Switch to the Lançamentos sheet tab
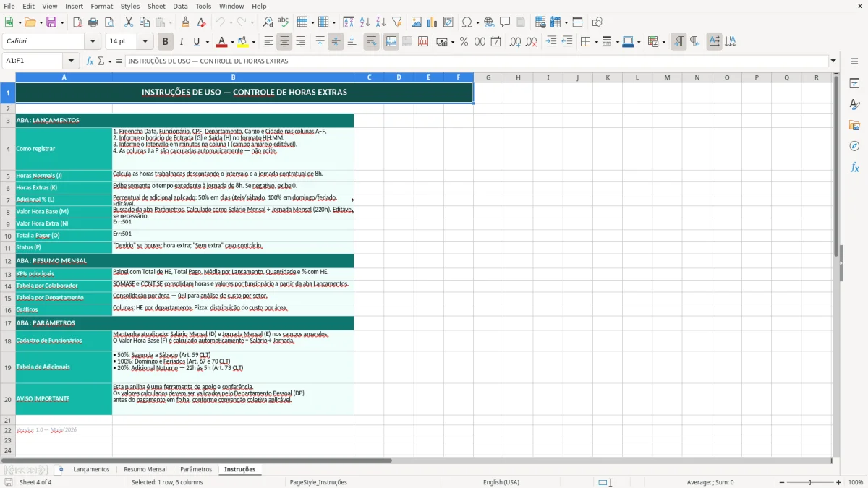The height and width of the screenshot is (488, 868). click(91, 470)
